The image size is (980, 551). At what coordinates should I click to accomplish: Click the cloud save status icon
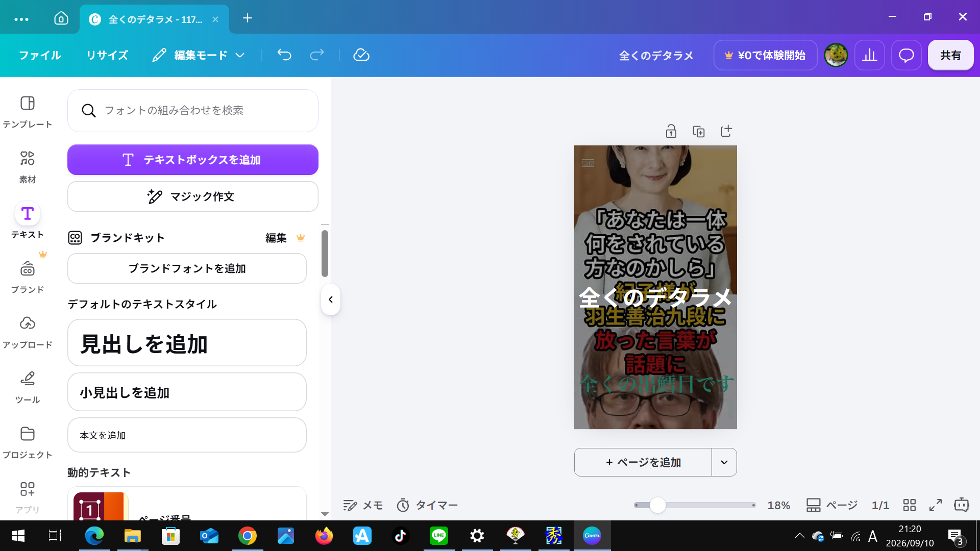click(x=361, y=55)
